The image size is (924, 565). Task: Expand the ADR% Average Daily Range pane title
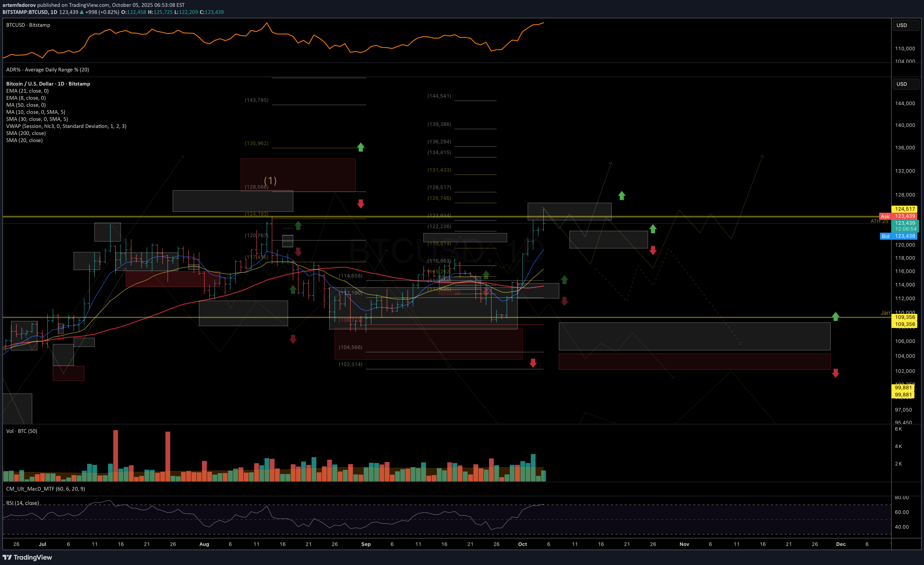click(48, 70)
